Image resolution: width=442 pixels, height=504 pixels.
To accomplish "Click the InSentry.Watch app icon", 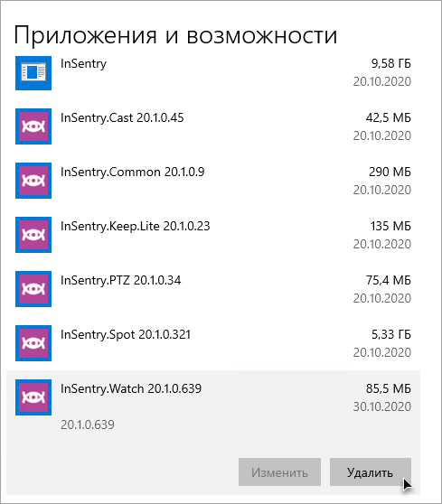I will click(33, 397).
